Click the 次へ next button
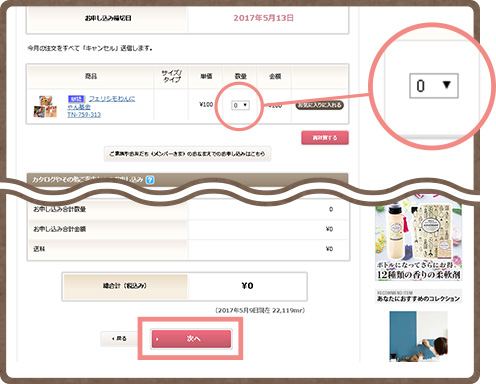Screen dimensions: 496x384 point(191,339)
